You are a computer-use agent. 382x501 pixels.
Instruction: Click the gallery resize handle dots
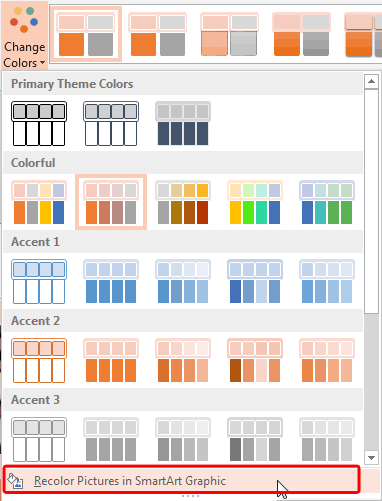191,496
